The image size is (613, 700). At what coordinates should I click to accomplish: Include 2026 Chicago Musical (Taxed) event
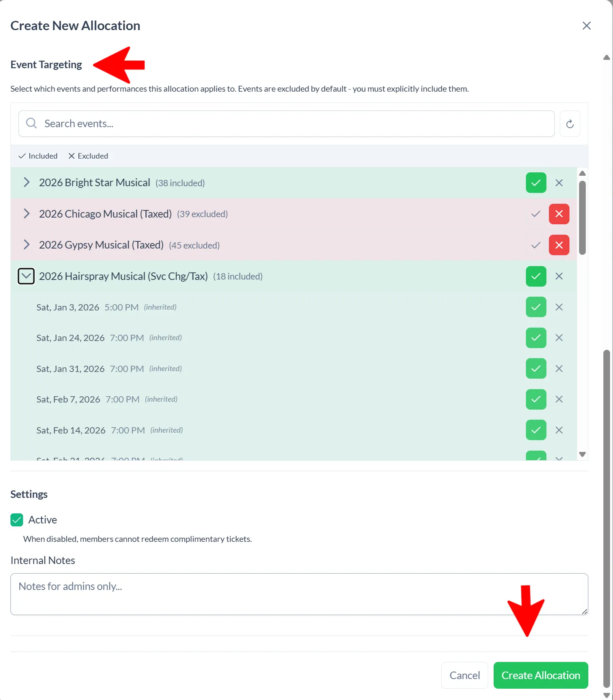[x=536, y=214]
